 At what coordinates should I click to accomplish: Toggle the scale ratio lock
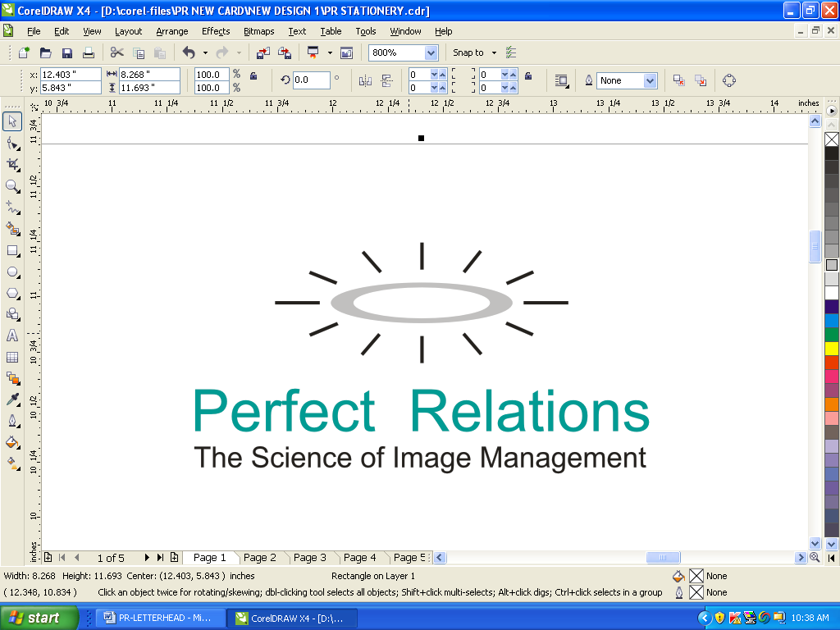pos(253,76)
